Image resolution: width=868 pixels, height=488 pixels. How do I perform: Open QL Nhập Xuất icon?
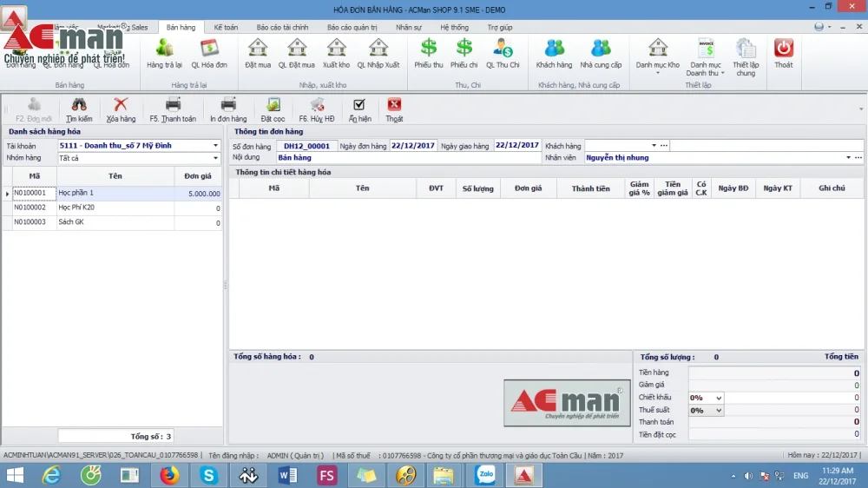pyautogui.click(x=378, y=54)
